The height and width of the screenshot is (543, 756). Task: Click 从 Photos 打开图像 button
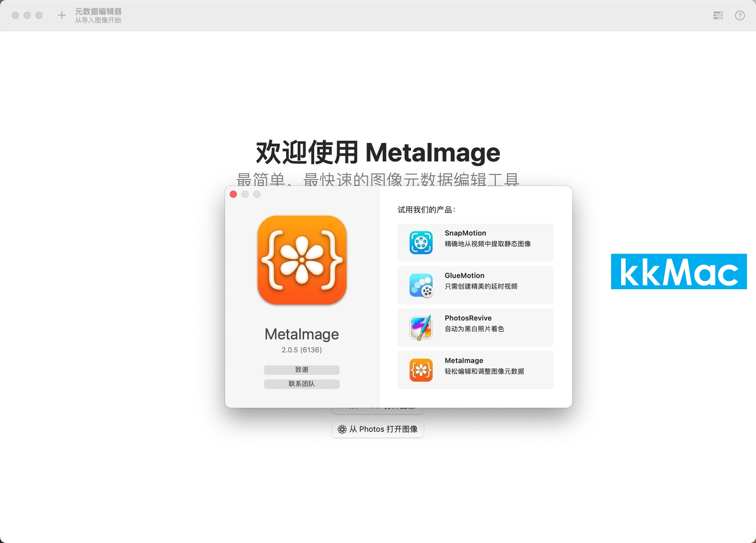click(x=378, y=429)
